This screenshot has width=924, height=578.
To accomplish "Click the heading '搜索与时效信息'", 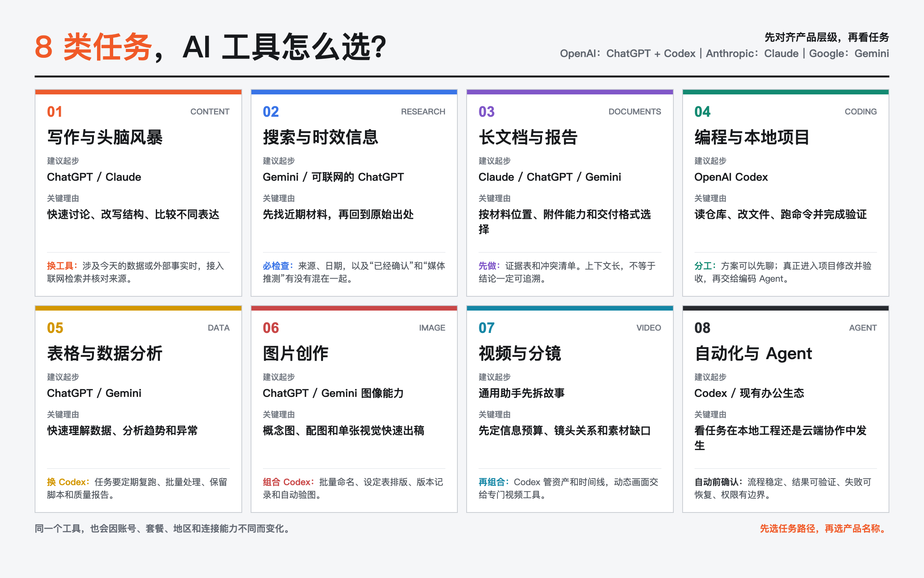I will [321, 137].
